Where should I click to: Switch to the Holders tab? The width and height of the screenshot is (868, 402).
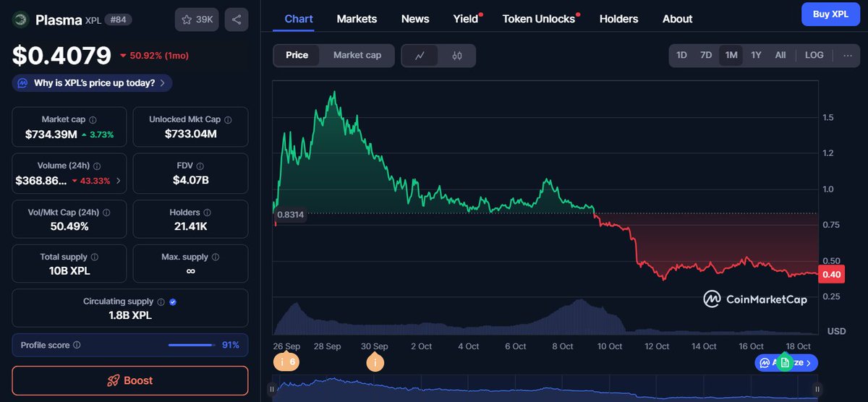[x=619, y=19]
